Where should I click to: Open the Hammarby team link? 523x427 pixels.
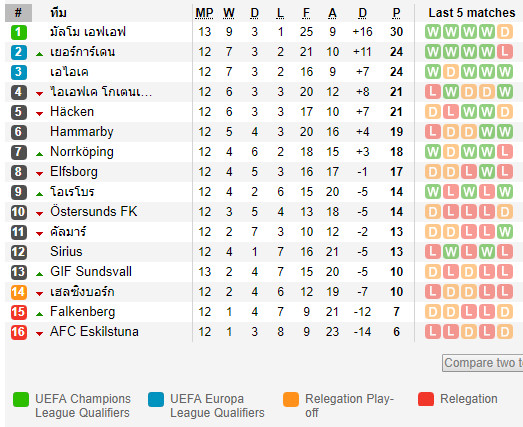[82, 132]
